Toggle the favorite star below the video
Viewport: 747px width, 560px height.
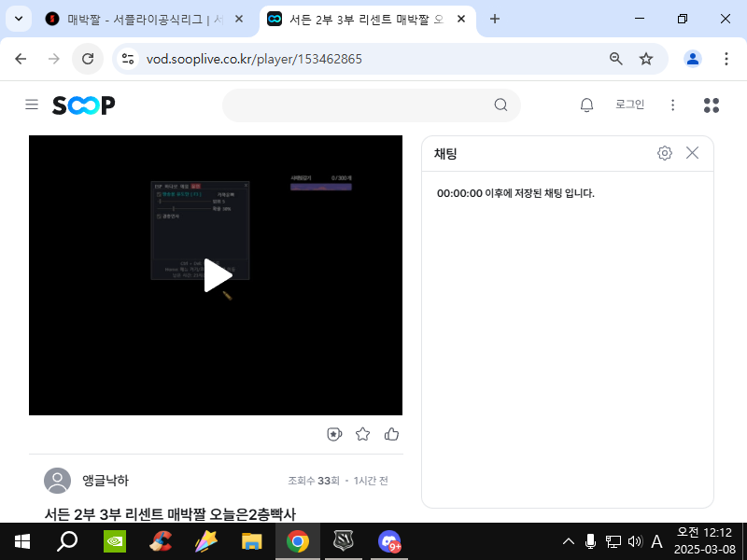[363, 434]
